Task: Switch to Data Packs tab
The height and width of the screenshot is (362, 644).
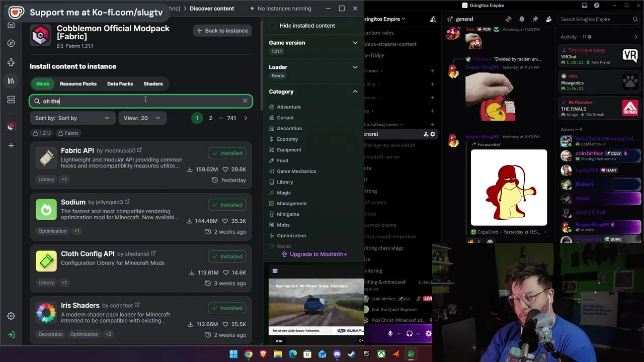Action: tap(120, 84)
